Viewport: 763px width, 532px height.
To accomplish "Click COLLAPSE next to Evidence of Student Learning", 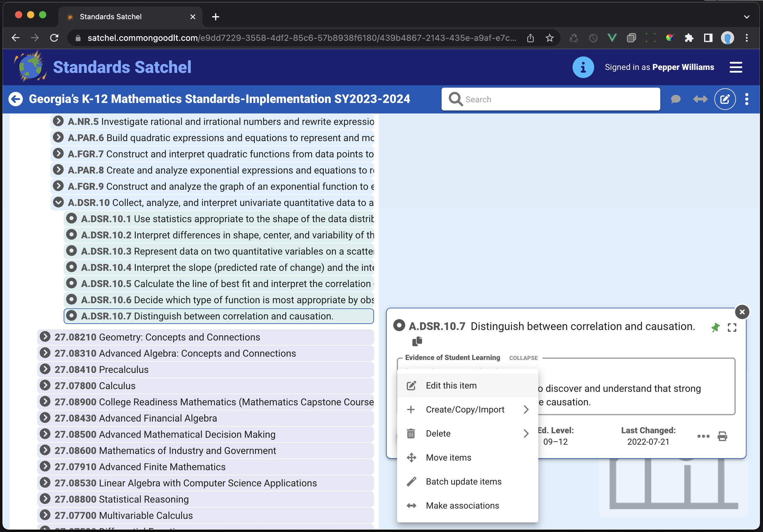I will click(523, 358).
